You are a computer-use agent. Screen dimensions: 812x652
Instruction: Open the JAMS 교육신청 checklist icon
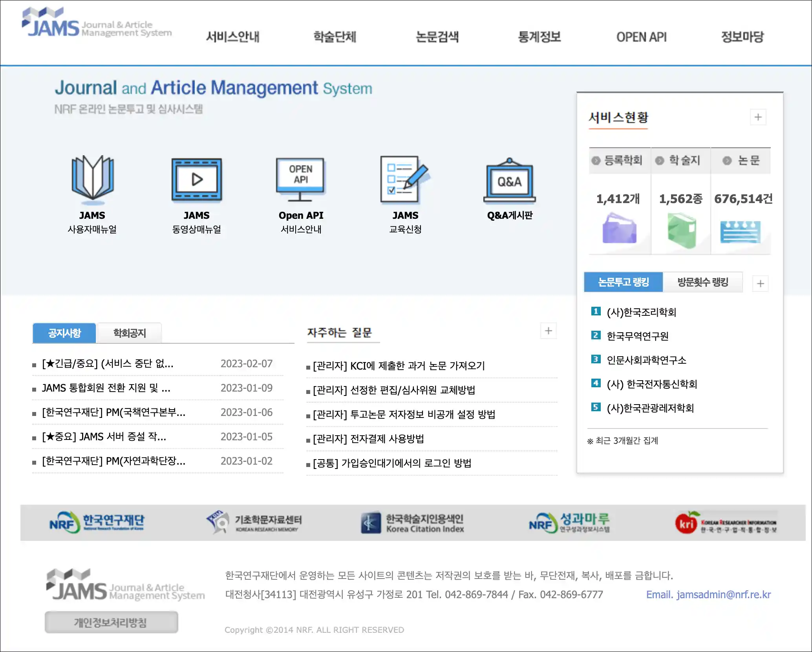[405, 179]
